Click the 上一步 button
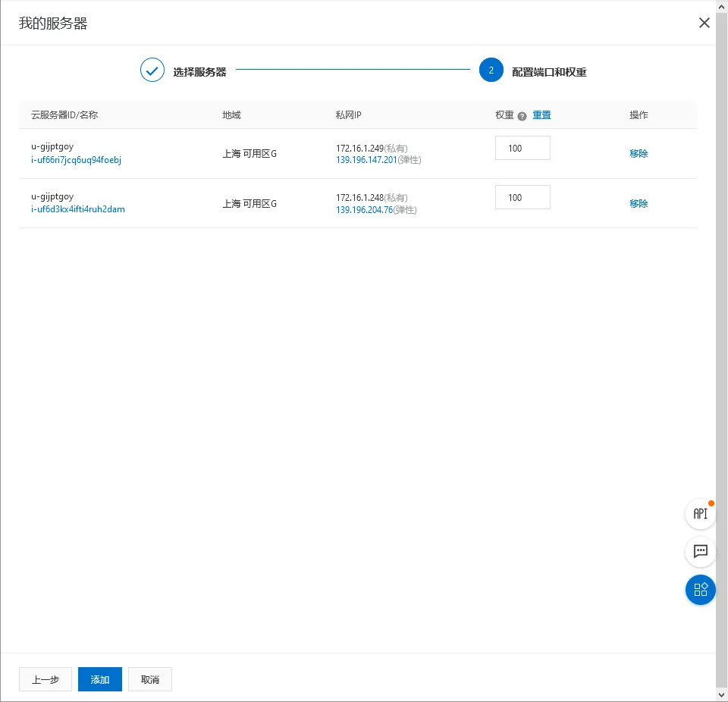Image resolution: width=728 pixels, height=702 pixels. 45,679
